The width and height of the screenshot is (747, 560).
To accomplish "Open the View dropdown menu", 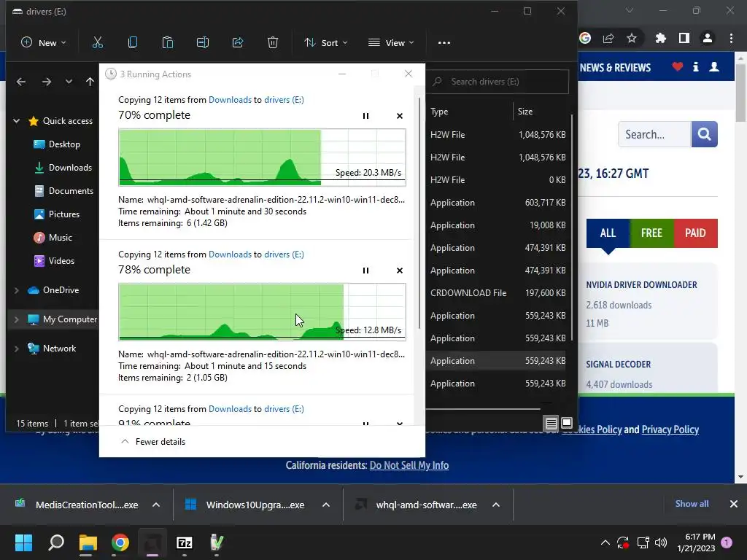I will coord(391,42).
